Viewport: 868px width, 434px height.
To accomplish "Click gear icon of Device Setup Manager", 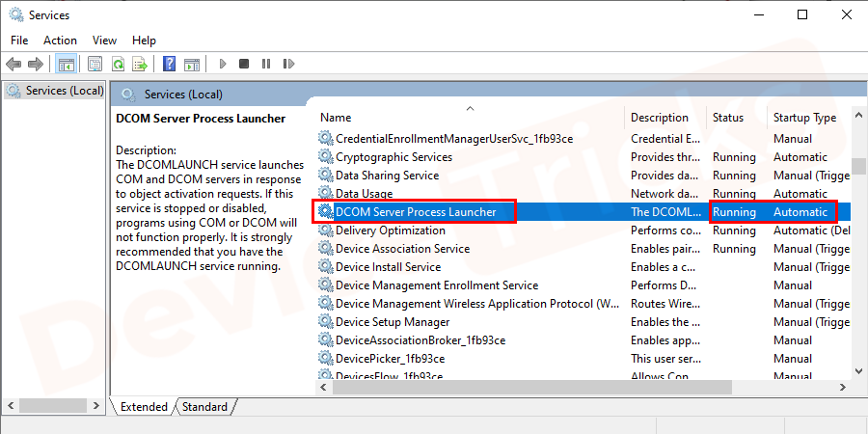I will click(x=325, y=321).
